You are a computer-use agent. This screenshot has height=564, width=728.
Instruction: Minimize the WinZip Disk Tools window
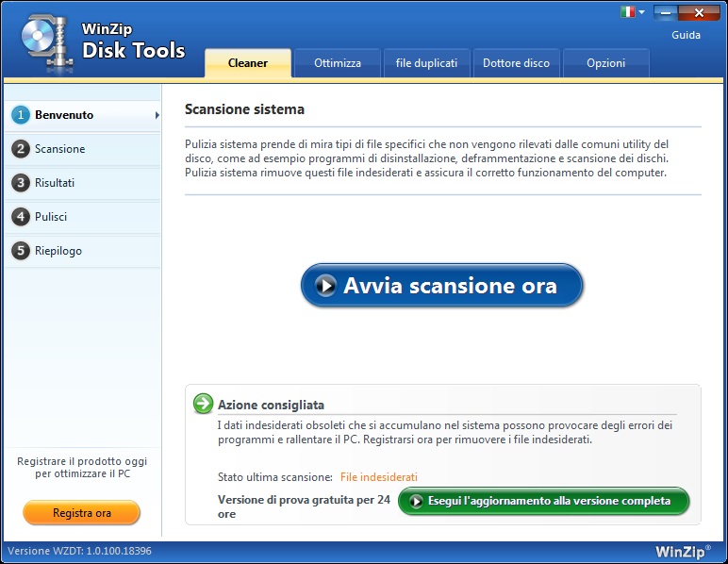[x=666, y=12]
